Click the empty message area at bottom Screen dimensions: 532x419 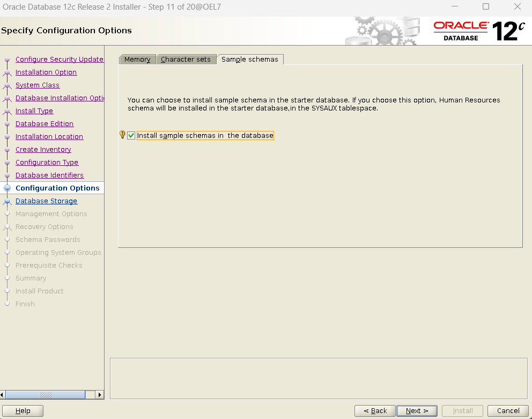coord(319,379)
